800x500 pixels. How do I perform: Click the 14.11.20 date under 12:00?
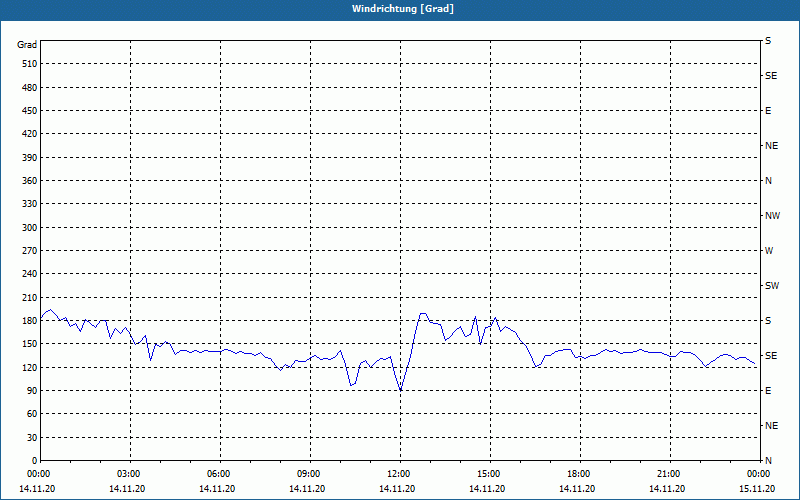[397, 489]
